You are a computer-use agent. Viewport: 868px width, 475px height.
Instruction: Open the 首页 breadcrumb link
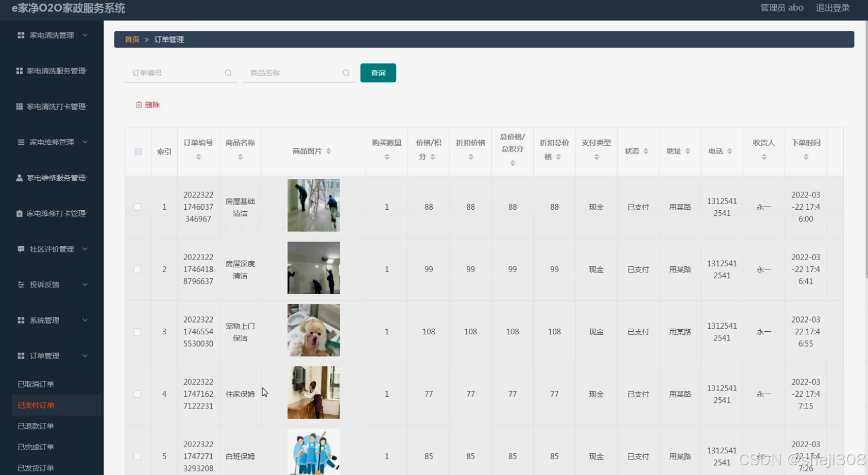pyautogui.click(x=131, y=39)
